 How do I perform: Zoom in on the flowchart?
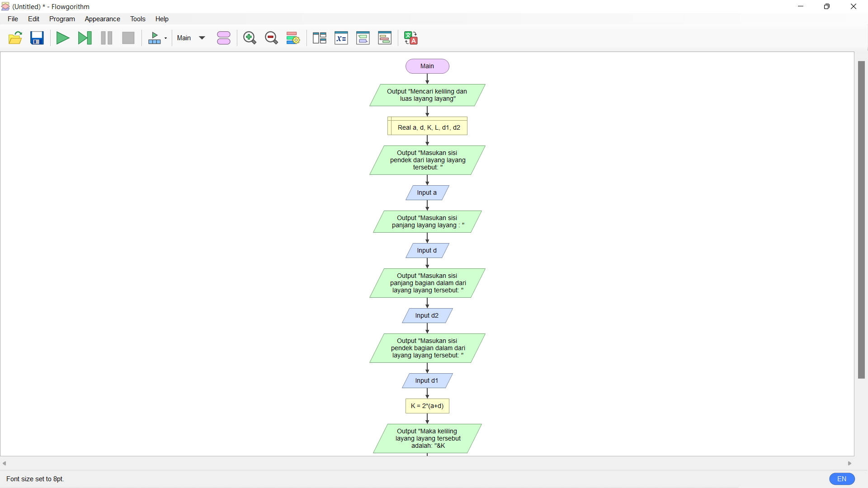(x=250, y=38)
